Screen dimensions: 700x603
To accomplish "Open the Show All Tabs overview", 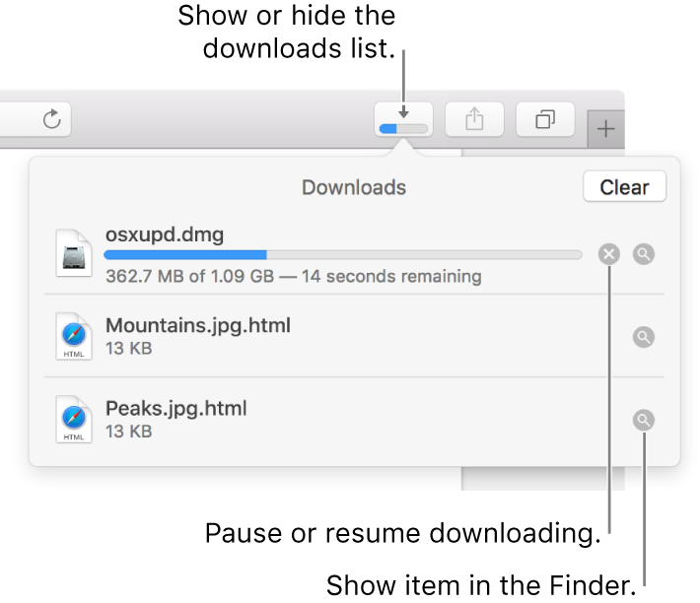I will coord(545,120).
